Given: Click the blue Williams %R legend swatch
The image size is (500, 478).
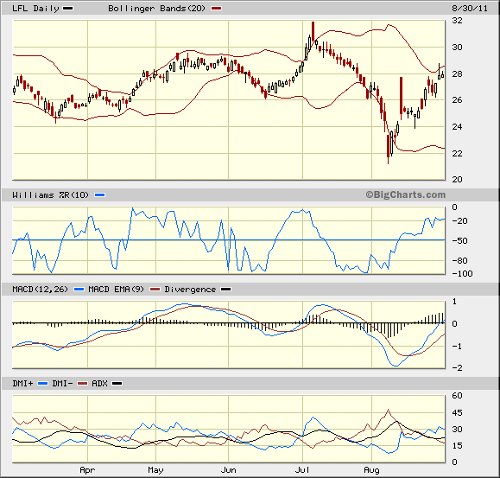Looking at the screenshot, I should [100, 195].
